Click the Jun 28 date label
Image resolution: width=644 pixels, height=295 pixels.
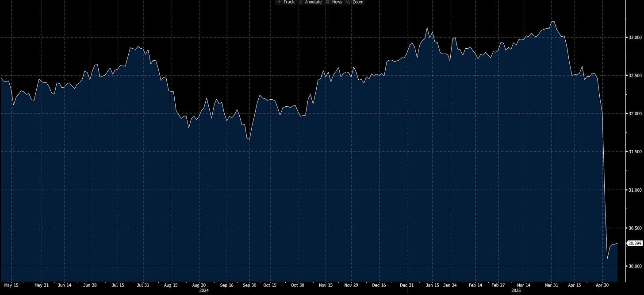(90, 285)
